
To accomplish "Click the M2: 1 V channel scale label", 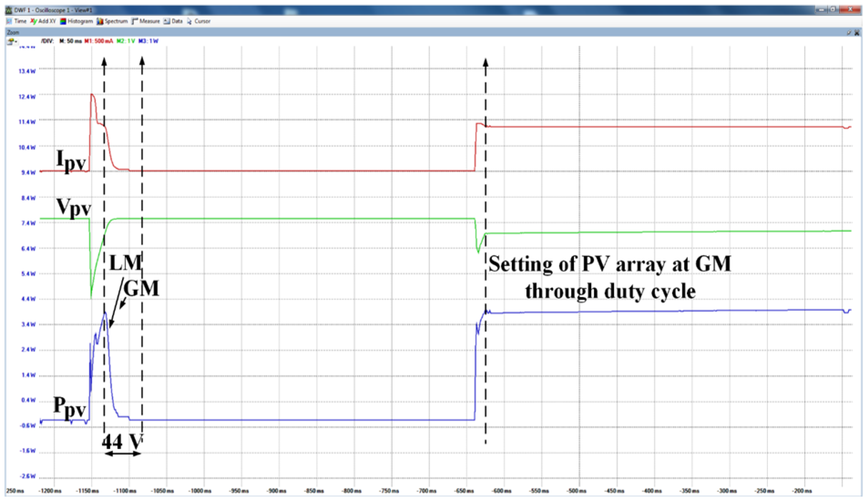I will coord(126,41).
